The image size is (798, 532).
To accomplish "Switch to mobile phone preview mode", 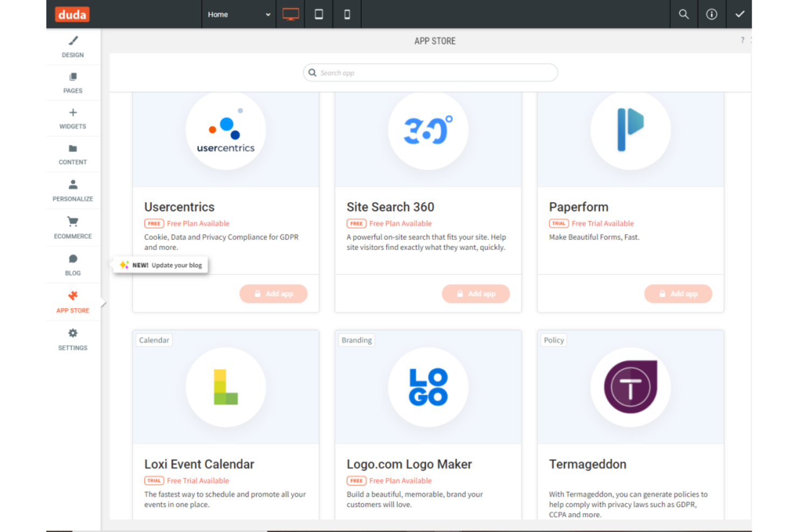I will click(x=347, y=14).
